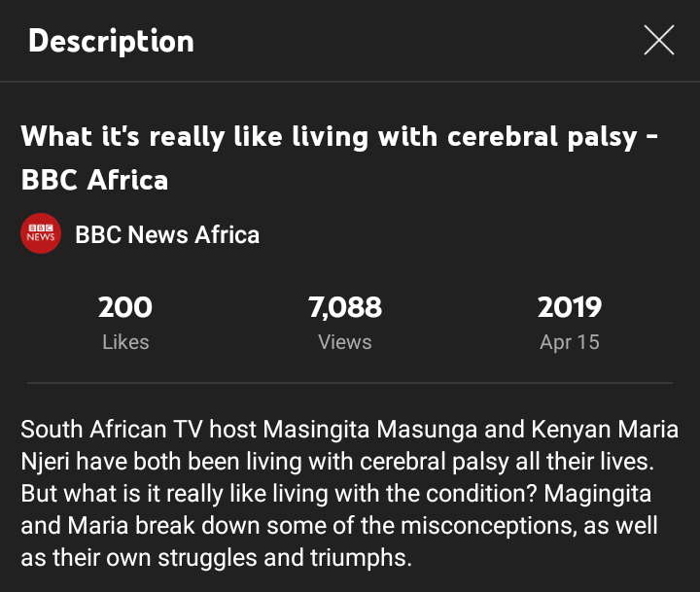Tap the 200 likes count
The image size is (700, 592).
125,308
